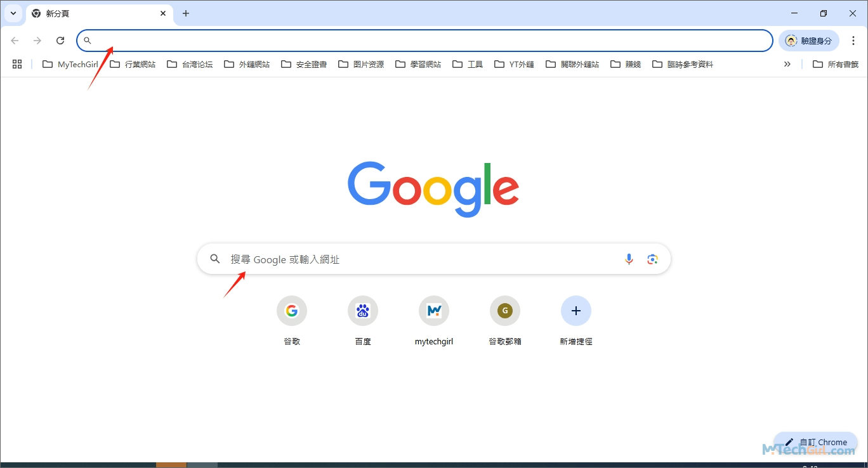Viewport: 868px width, 468px height.
Task: Click the forward navigation arrow
Action: [37, 40]
